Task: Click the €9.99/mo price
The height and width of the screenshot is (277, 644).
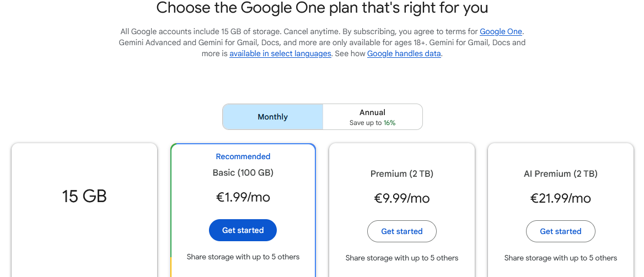Action: (x=402, y=198)
